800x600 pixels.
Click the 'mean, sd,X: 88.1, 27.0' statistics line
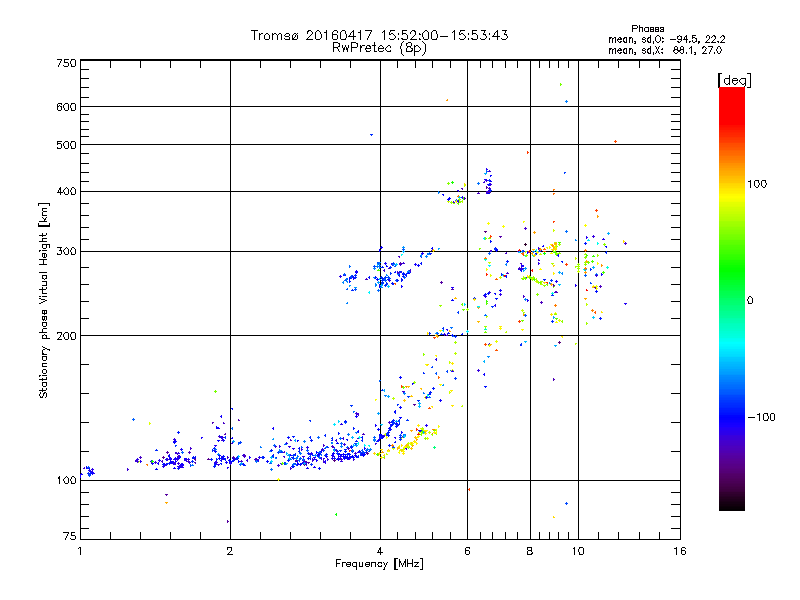(x=665, y=50)
